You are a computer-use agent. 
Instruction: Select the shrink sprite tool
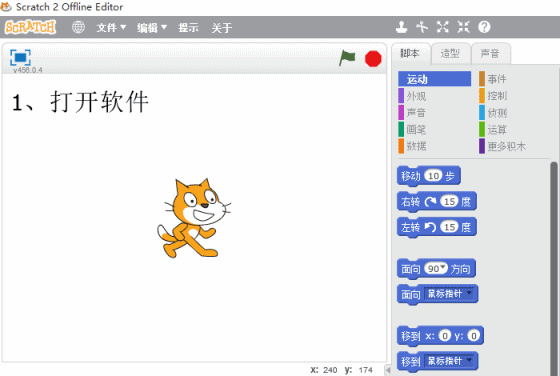pyautogui.click(x=464, y=27)
